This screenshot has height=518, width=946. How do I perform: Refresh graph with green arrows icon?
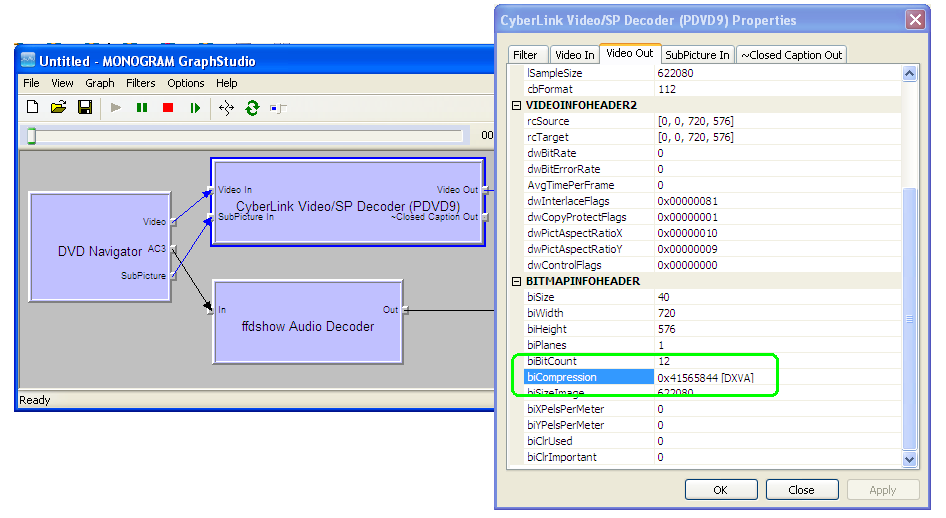coord(252,108)
